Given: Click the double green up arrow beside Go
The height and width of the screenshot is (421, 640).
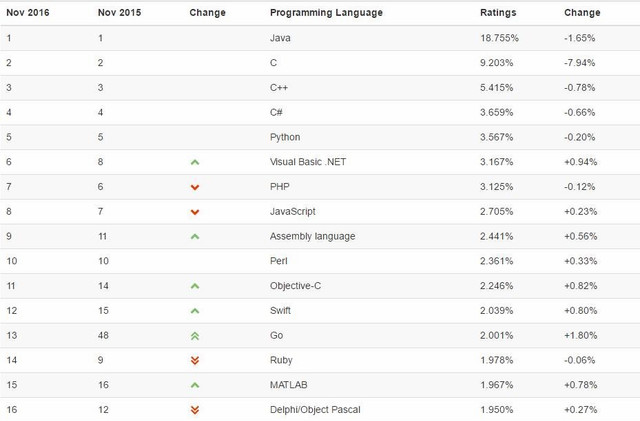Looking at the screenshot, I should pos(195,336).
